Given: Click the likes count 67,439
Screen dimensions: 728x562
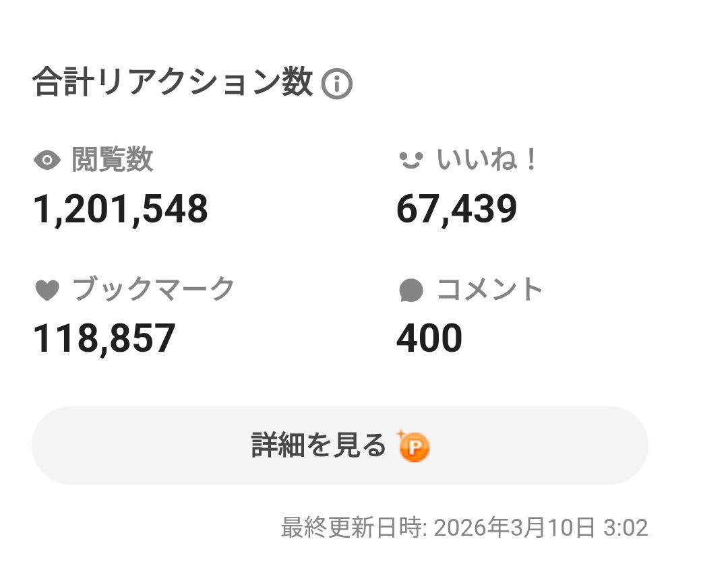Looking at the screenshot, I should (456, 209).
